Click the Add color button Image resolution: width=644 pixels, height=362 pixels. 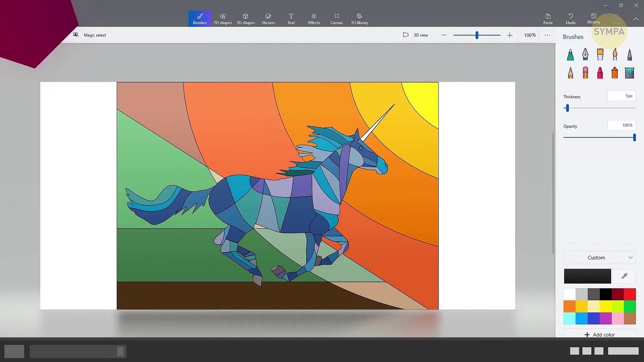(599, 335)
